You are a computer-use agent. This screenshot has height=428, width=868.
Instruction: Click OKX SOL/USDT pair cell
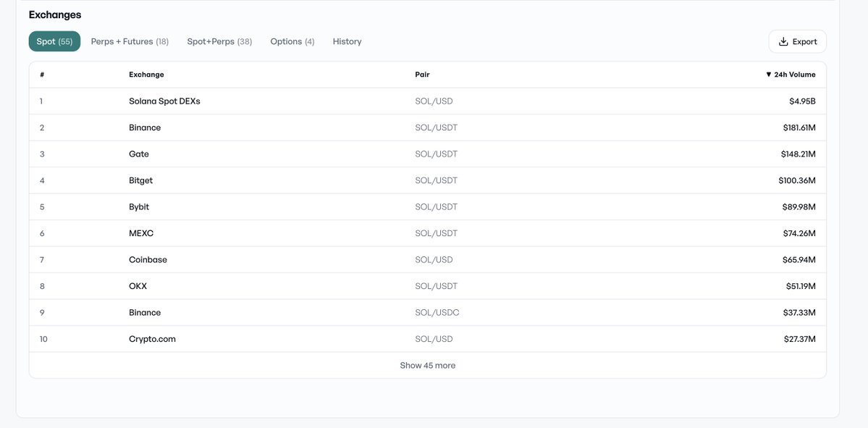tap(437, 286)
